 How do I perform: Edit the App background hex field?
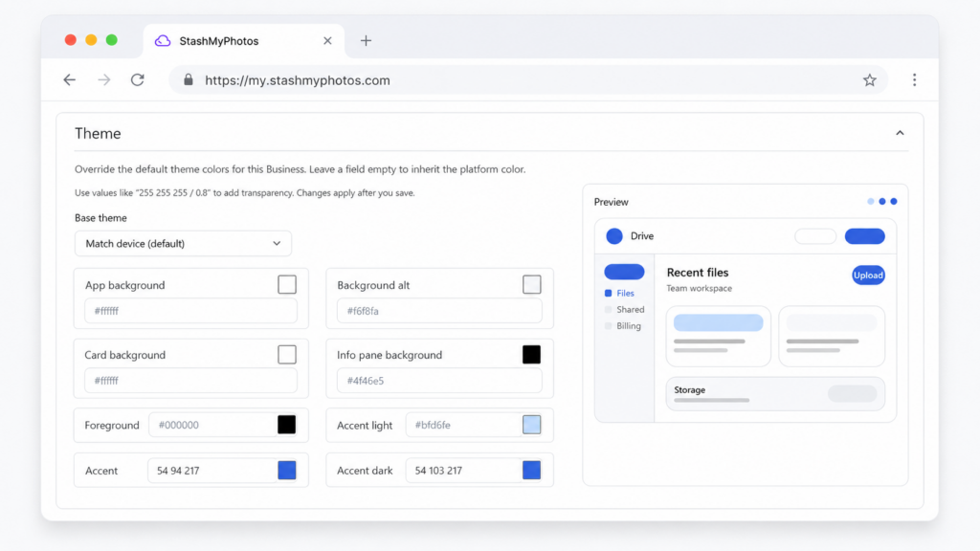[190, 311]
